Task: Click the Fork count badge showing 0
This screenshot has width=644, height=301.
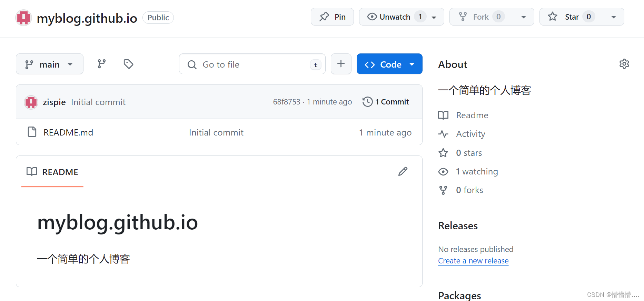Action: pyautogui.click(x=498, y=17)
